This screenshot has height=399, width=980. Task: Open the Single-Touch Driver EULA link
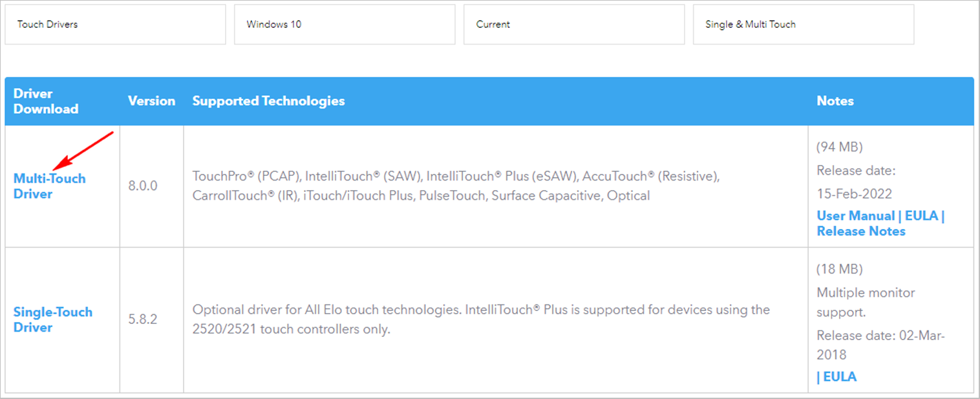click(840, 376)
